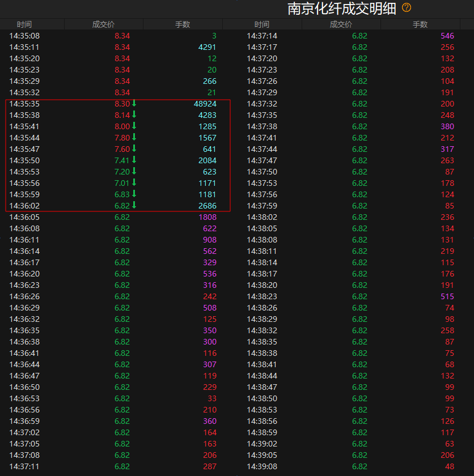
Task: Select volume 258 at 14:38:32
Action: click(447, 330)
